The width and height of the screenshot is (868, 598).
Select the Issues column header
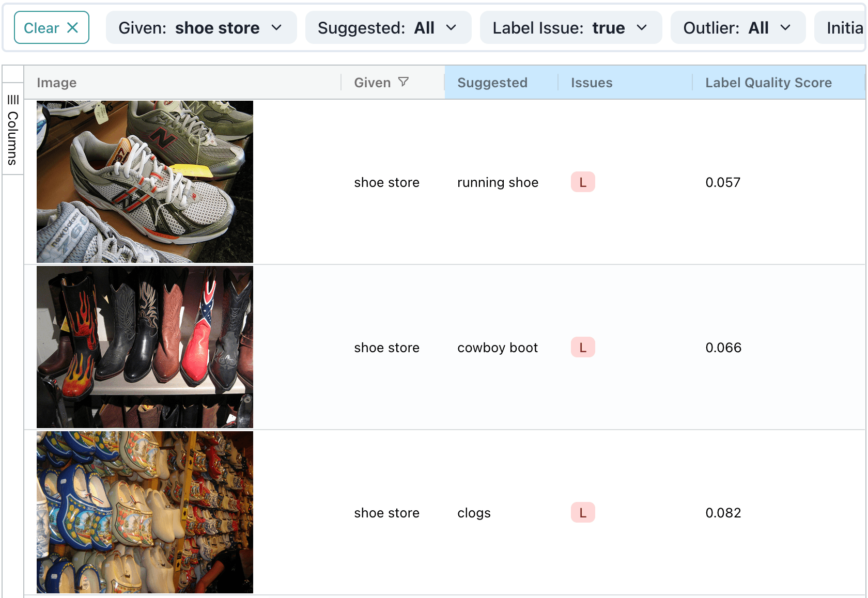click(591, 82)
